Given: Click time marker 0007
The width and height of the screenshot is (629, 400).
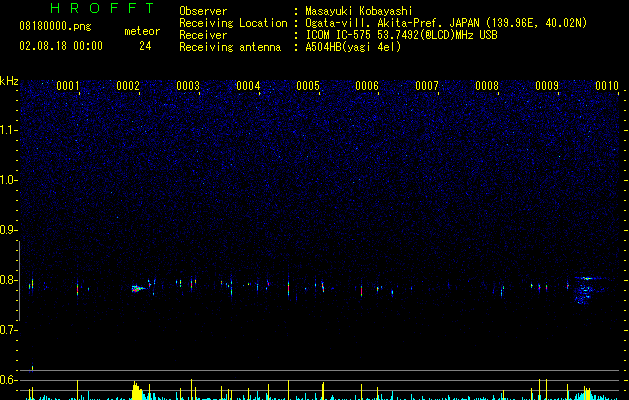Looking at the screenshot, I should pyautogui.click(x=427, y=86).
